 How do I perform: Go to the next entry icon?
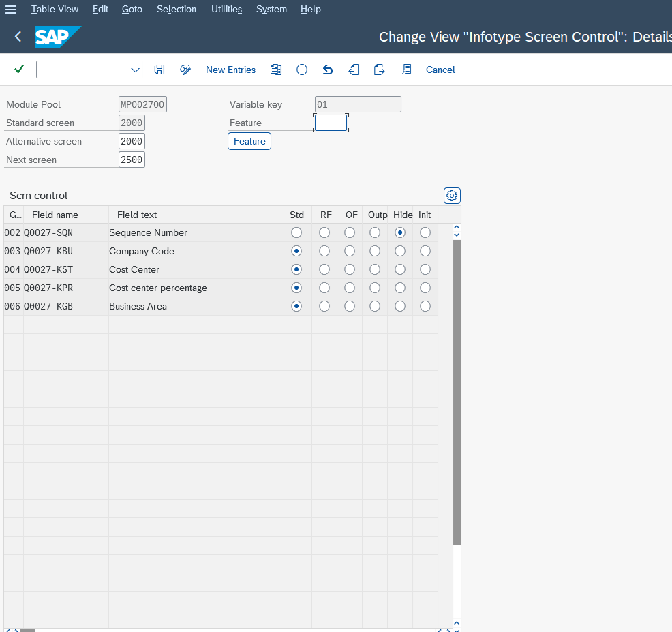coord(380,70)
